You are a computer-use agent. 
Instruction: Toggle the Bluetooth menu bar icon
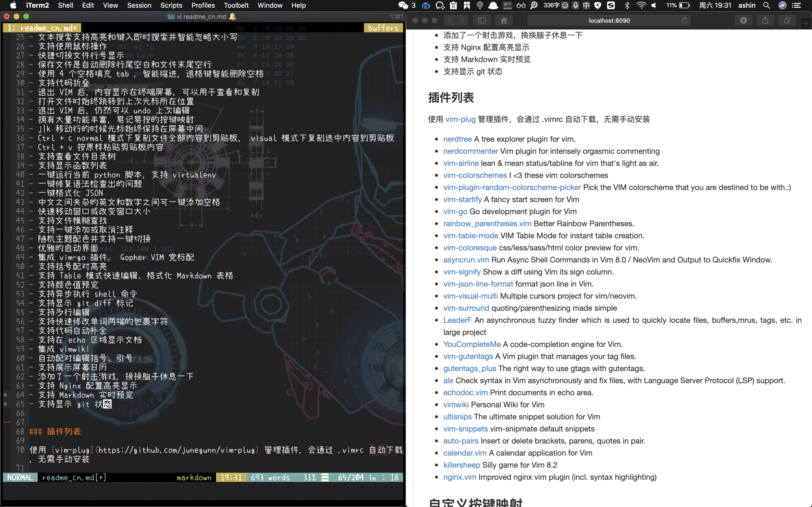point(627,5)
